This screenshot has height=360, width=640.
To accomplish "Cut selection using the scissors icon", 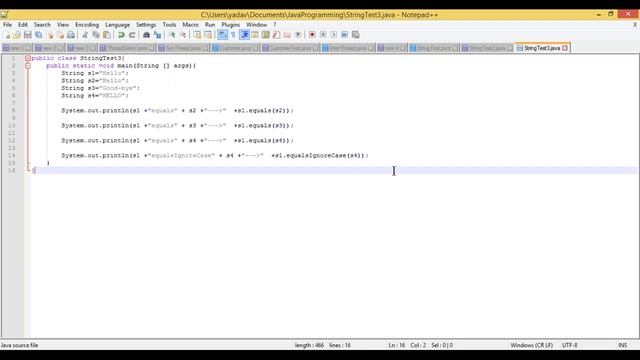I will pos(85,35).
